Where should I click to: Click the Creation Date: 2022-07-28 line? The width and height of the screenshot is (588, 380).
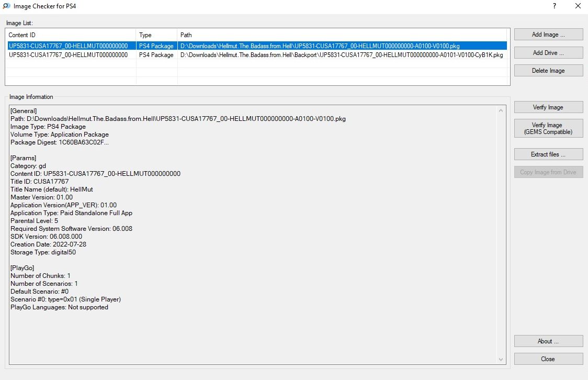click(x=48, y=244)
